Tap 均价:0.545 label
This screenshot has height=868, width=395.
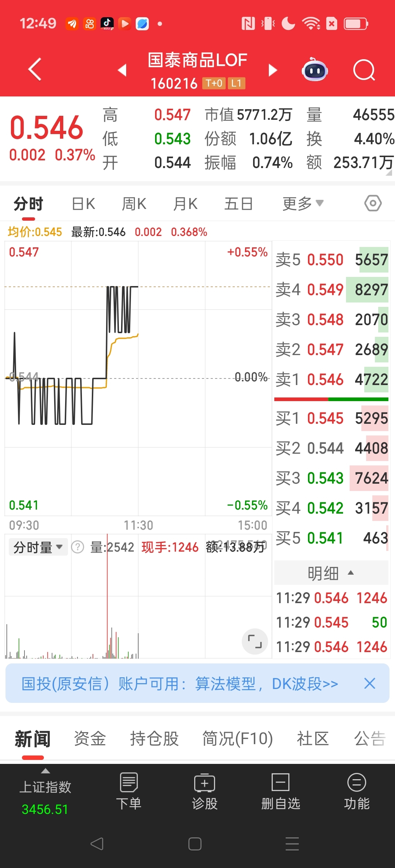(x=35, y=232)
